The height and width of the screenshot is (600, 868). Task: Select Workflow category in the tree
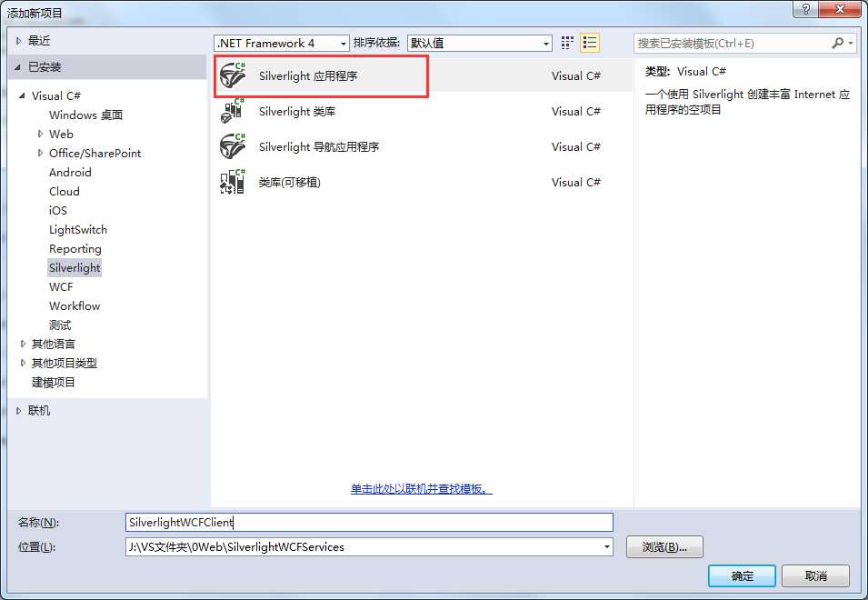[x=75, y=306]
